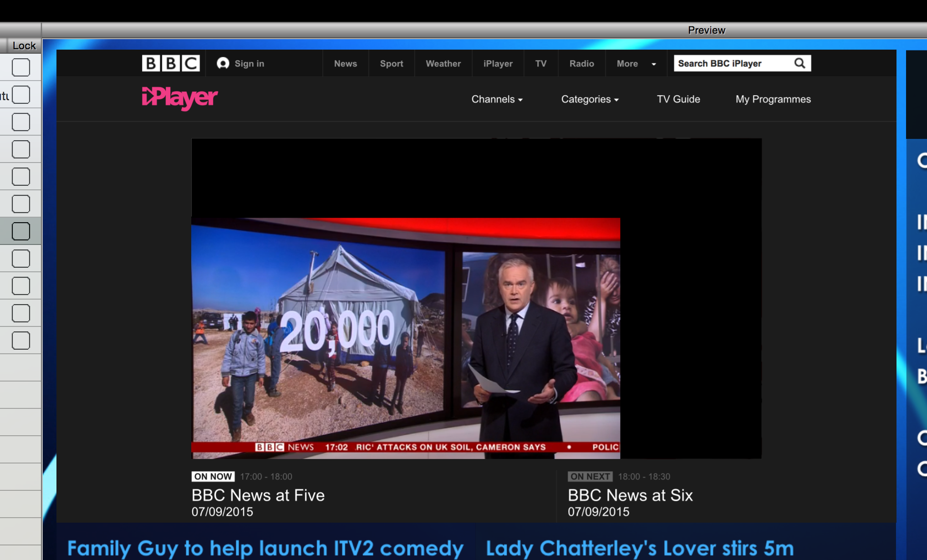Click the Preview window title bar
This screenshot has height=560, width=927.
(x=484, y=30)
